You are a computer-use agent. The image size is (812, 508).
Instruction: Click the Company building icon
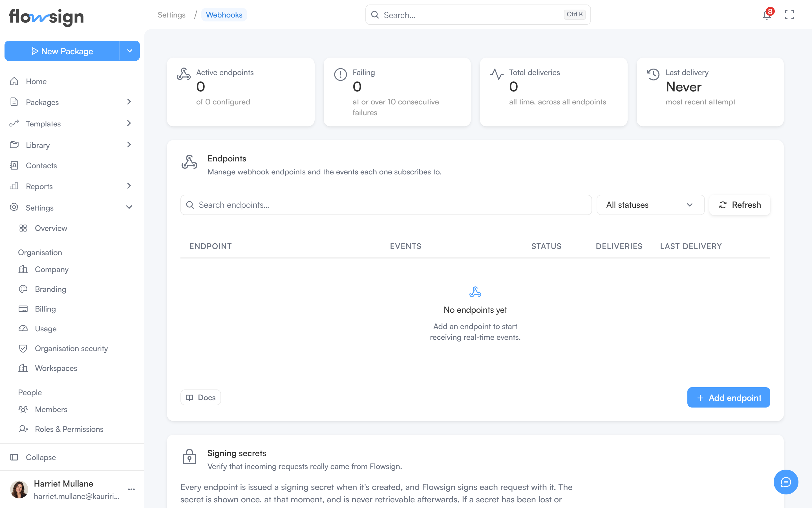[x=23, y=269]
